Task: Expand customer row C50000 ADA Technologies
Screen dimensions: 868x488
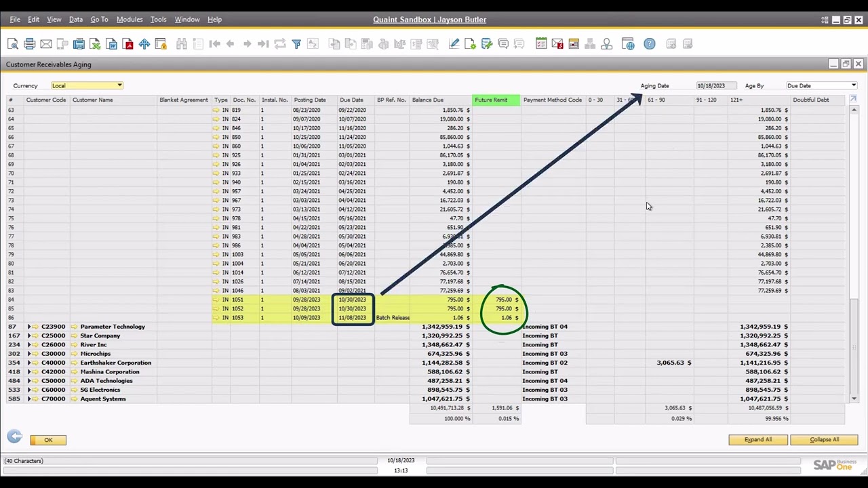Action: tap(29, 381)
